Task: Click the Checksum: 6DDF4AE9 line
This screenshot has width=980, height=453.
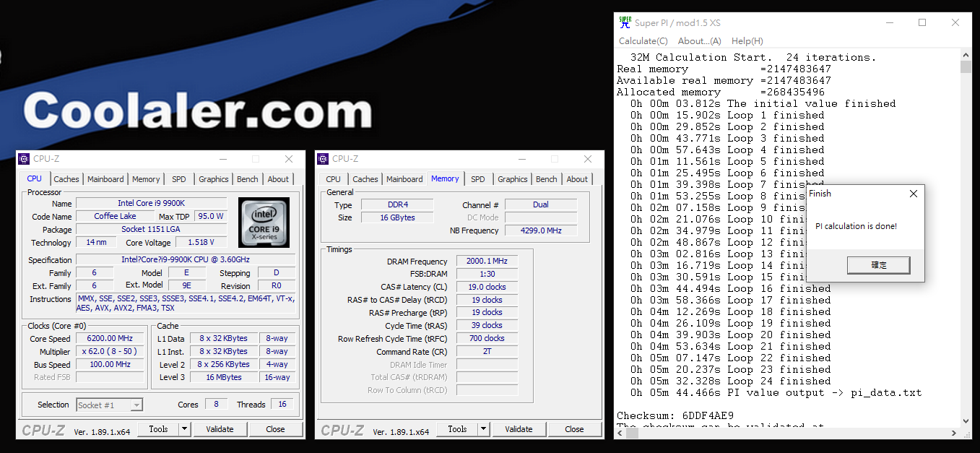Action: point(675,415)
